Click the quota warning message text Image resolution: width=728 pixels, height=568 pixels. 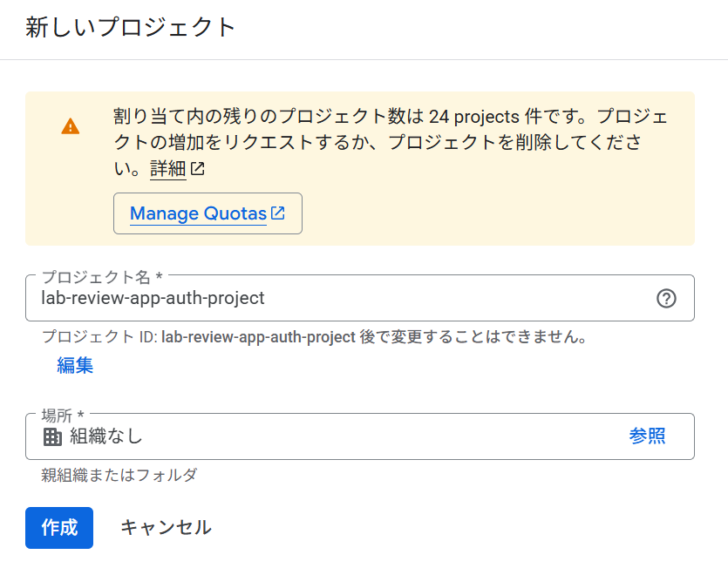coord(390,143)
